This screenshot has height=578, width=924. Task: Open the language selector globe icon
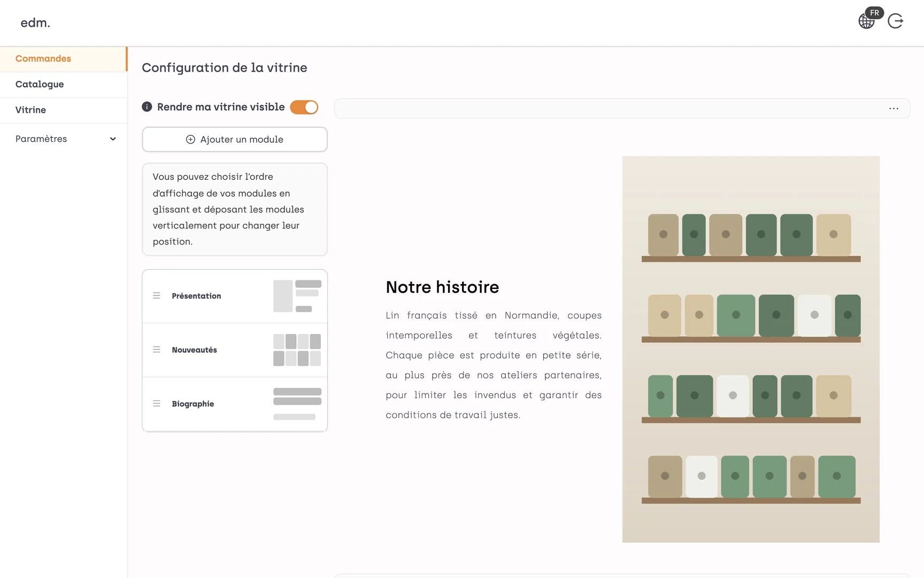tap(866, 21)
